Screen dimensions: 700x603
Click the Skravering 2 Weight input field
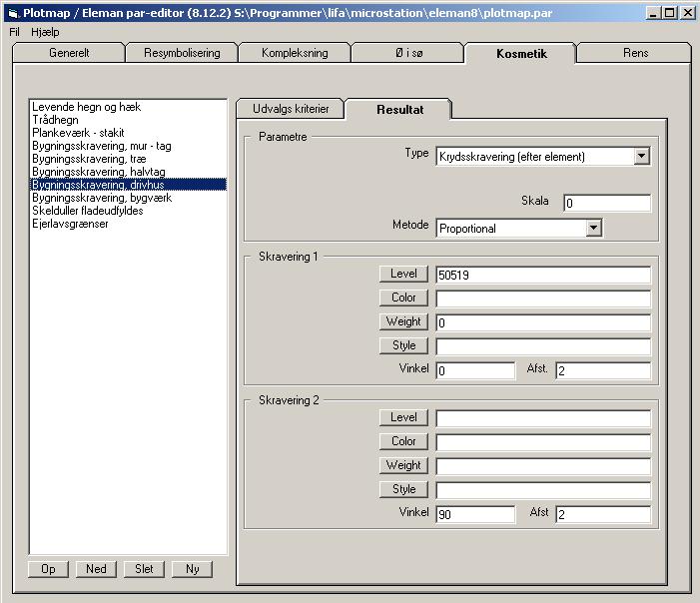pyautogui.click(x=543, y=466)
